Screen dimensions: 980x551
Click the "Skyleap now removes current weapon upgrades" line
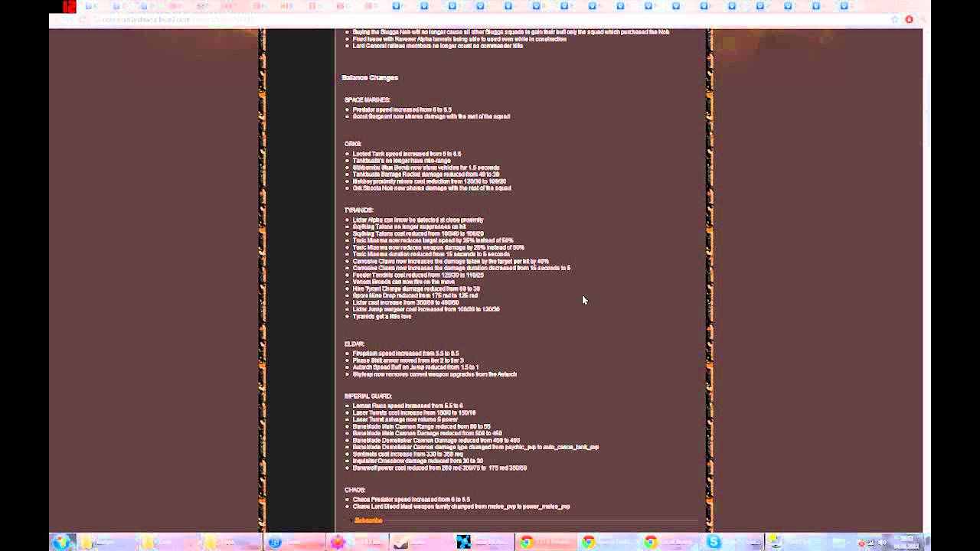(434, 374)
